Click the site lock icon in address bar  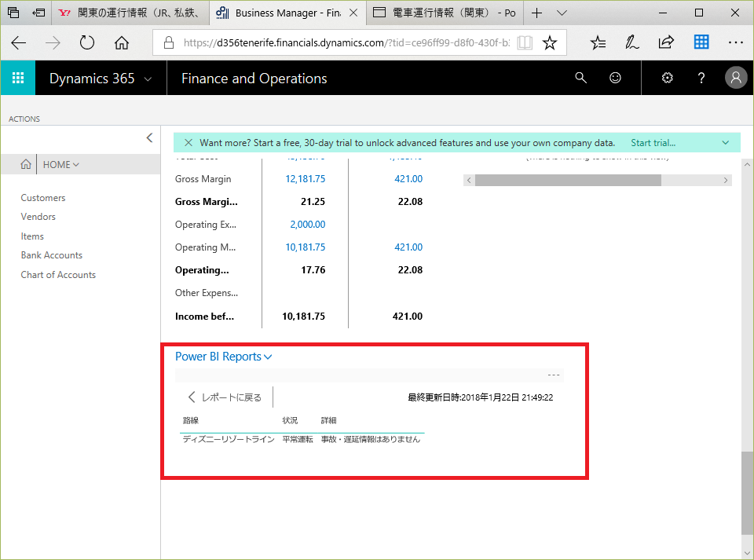169,42
